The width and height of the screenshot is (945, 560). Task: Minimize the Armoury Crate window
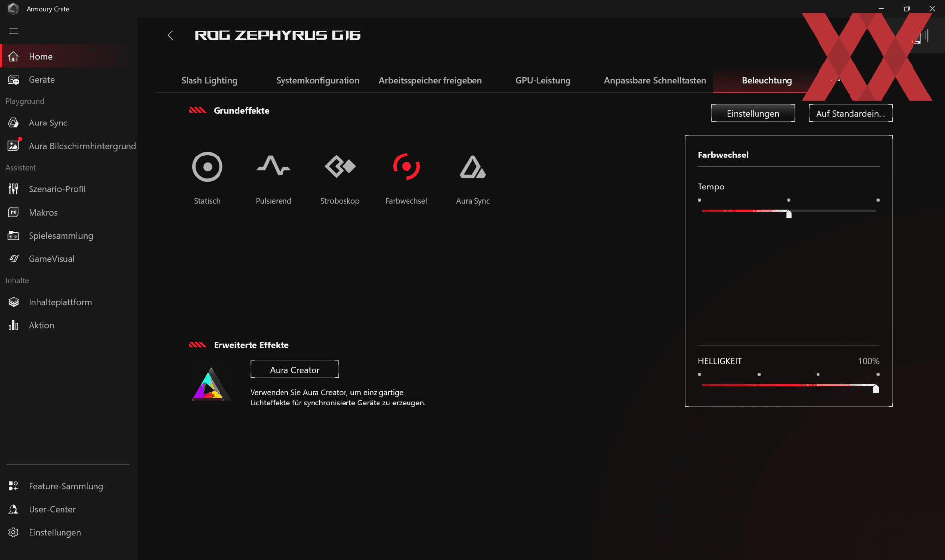[881, 9]
